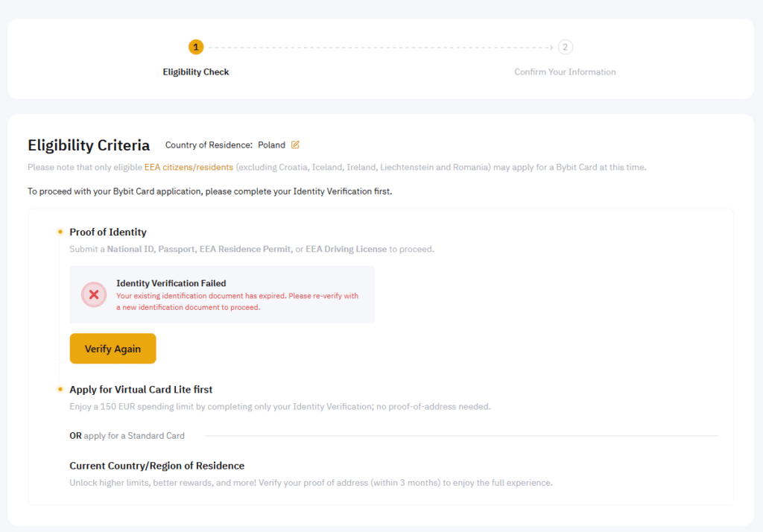The height and width of the screenshot is (532, 763).
Task: Select step 1 Eligibility Check circle
Action: click(x=196, y=47)
